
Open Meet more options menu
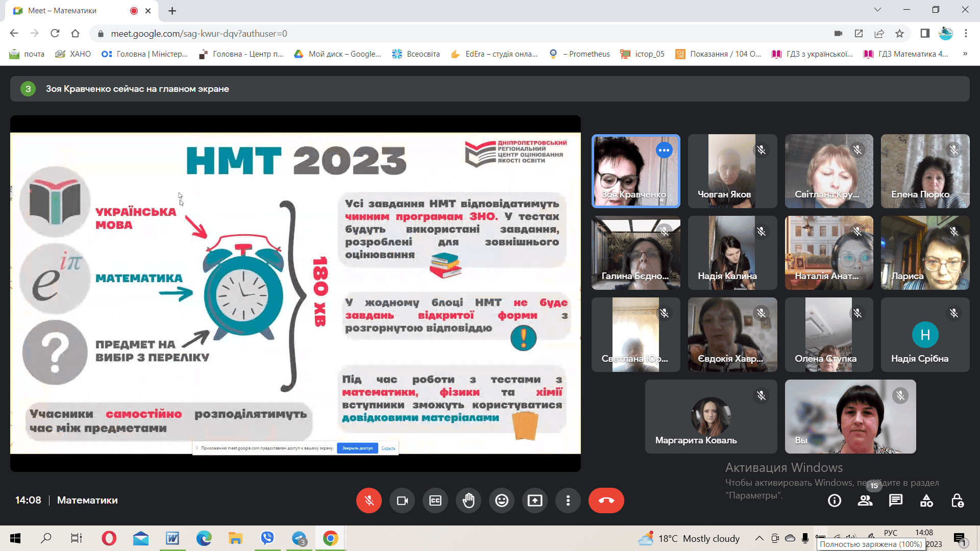568,500
